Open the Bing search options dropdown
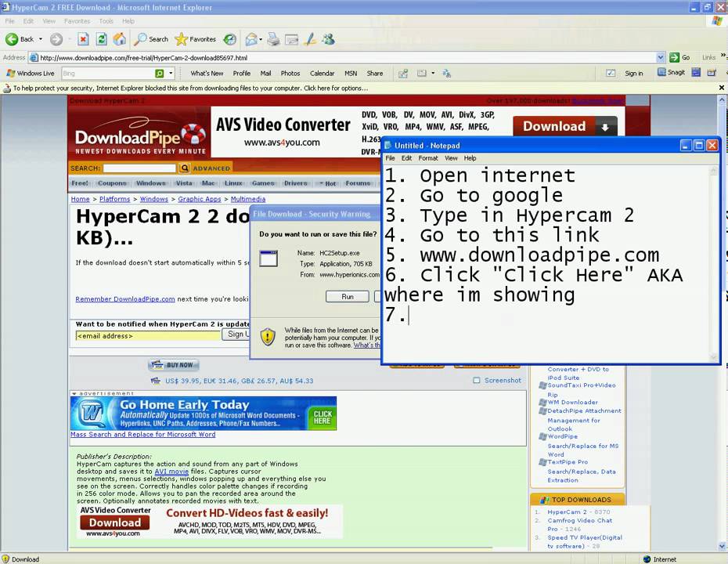This screenshot has width=728, height=564. click(x=171, y=74)
